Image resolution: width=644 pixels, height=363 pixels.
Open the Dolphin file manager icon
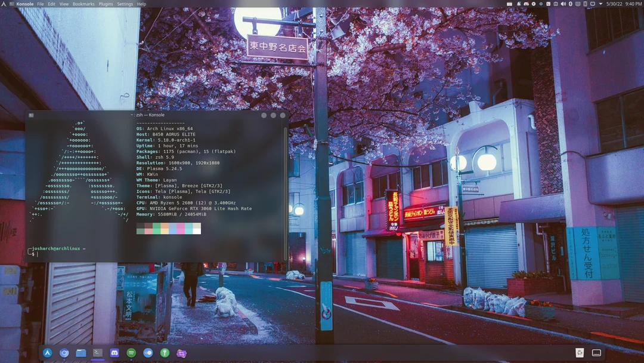click(81, 353)
